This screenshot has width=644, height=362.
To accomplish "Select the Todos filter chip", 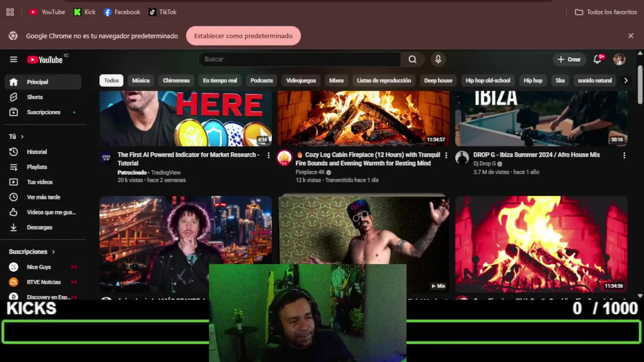I will point(111,80).
